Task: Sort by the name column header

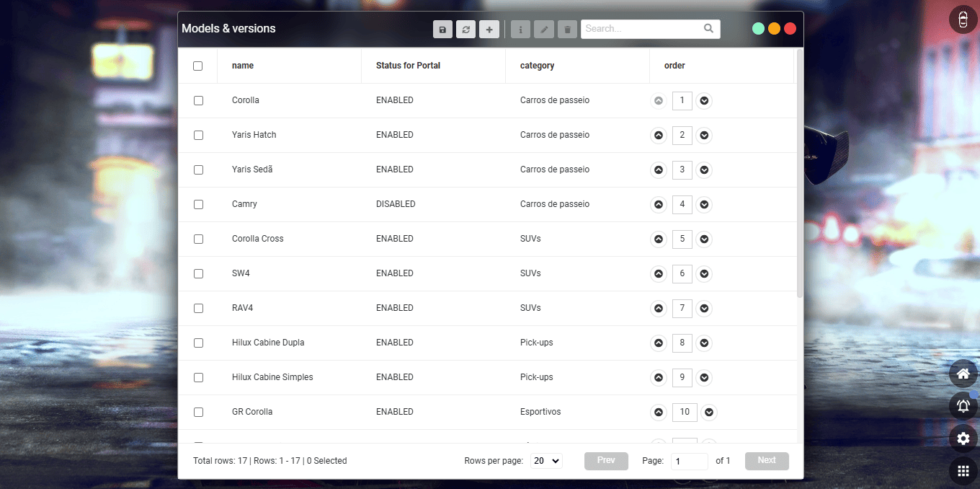Action: 243,66
